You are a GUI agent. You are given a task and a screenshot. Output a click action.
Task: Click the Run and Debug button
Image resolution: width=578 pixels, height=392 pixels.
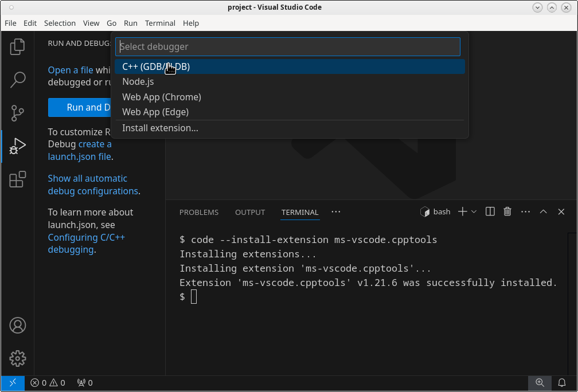point(79,107)
